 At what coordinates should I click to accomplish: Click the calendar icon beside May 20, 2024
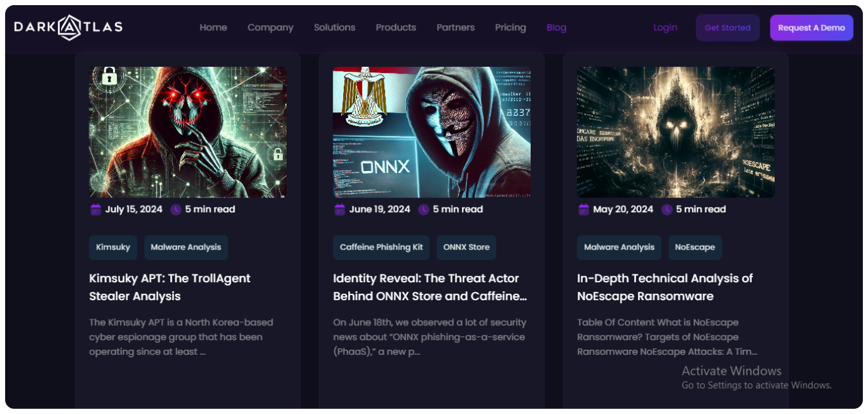(584, 210)
